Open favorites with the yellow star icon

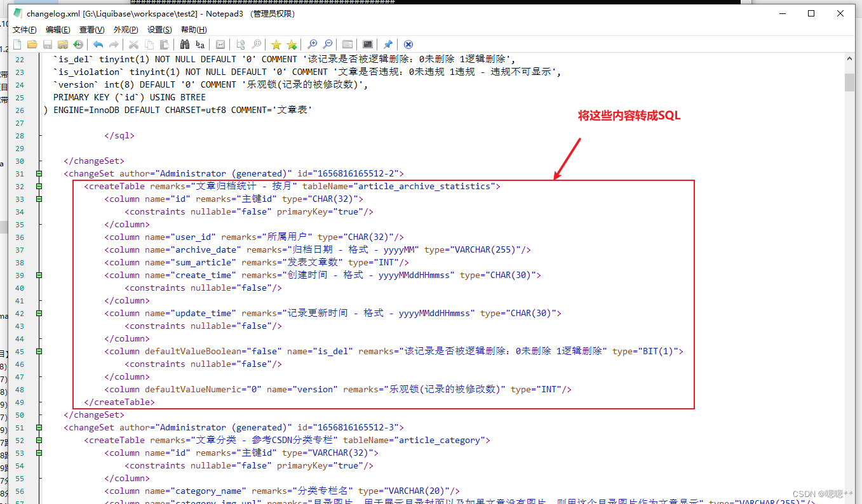click(276, 44)
